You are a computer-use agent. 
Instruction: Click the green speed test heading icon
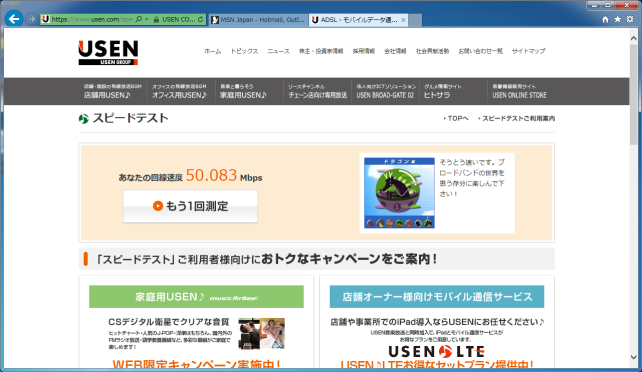pos(84,119)
